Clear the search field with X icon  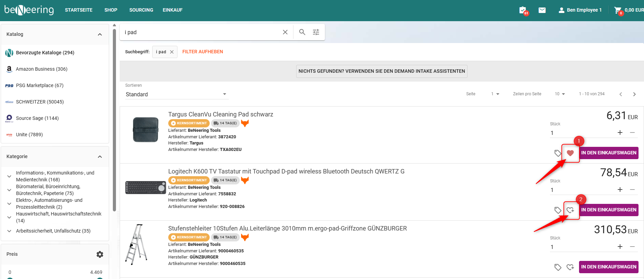pos(285,32)
